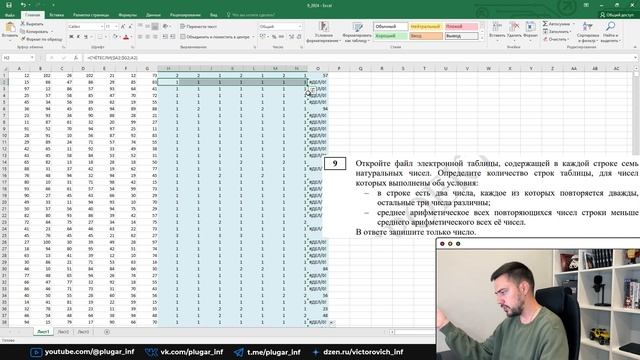Viewport: 640px width, 360px height.
Task: Click the Удалить delete cells icon
Action: click(514, 27)
